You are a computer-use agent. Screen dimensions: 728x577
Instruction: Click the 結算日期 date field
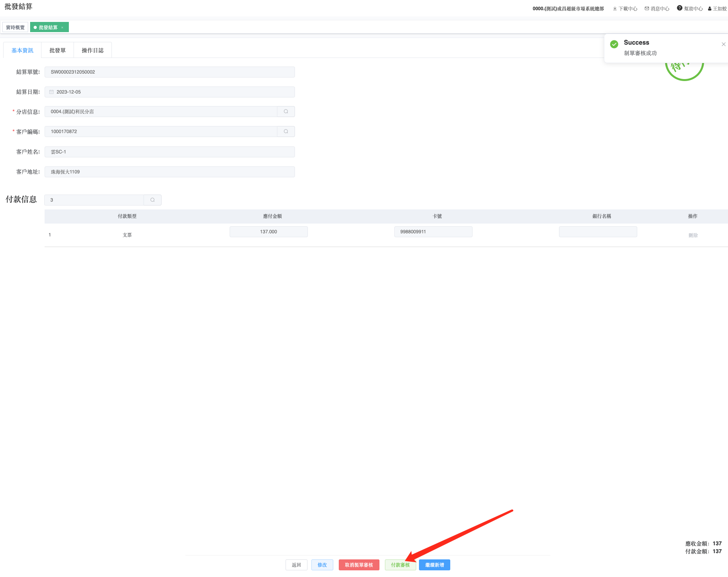(170, 92)
